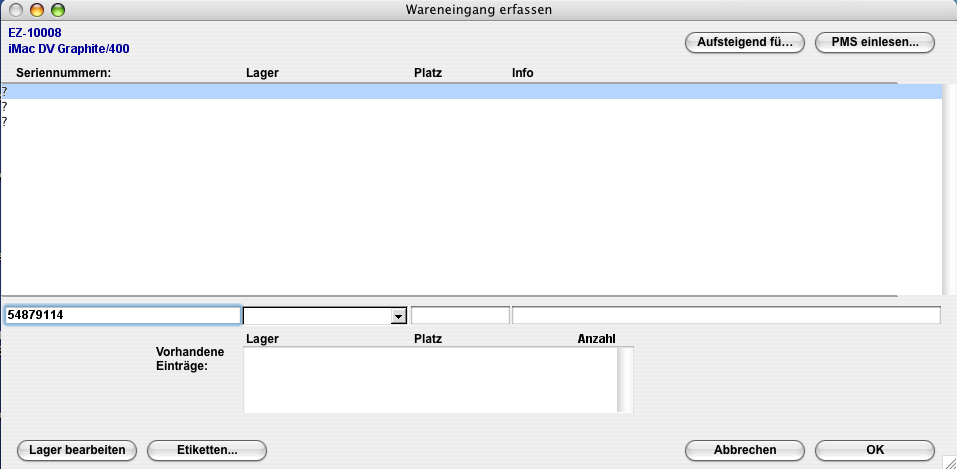
Task: Click the scrollbar of the Vorhandene Einträge list
Action: [x=625, y=379]
